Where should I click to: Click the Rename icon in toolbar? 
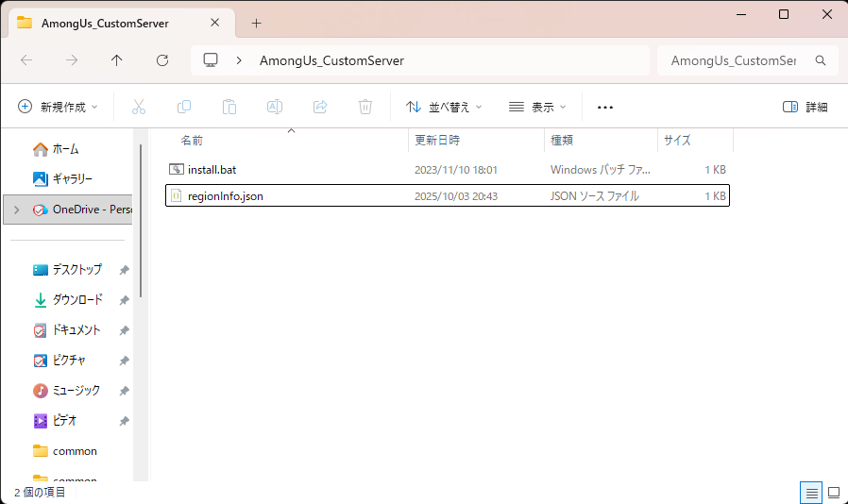275,107
